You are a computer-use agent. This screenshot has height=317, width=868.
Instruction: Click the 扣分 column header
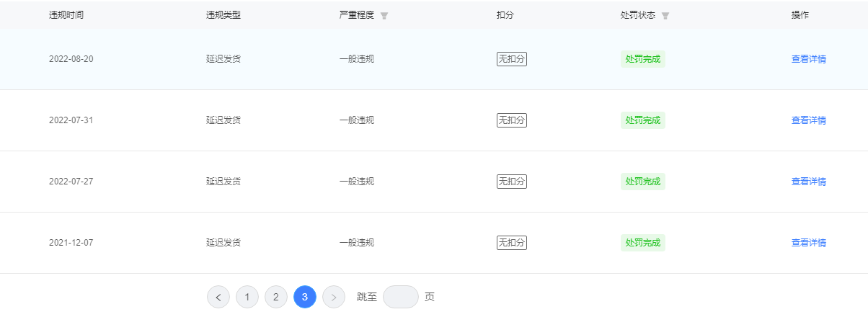(x=505, y=15)
